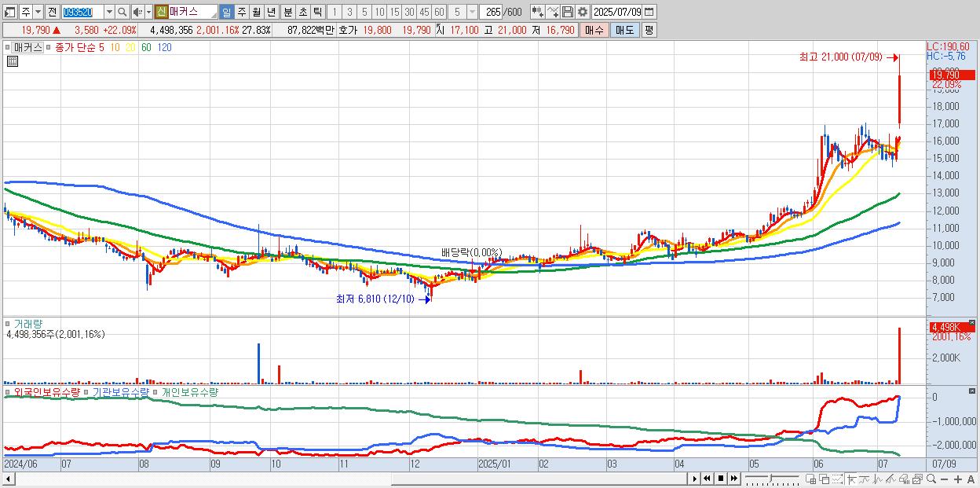Toggle the 종가 단순 moving average marker
Image resolution: width=980 pixels, height=488 pixels.
[49, 47]
